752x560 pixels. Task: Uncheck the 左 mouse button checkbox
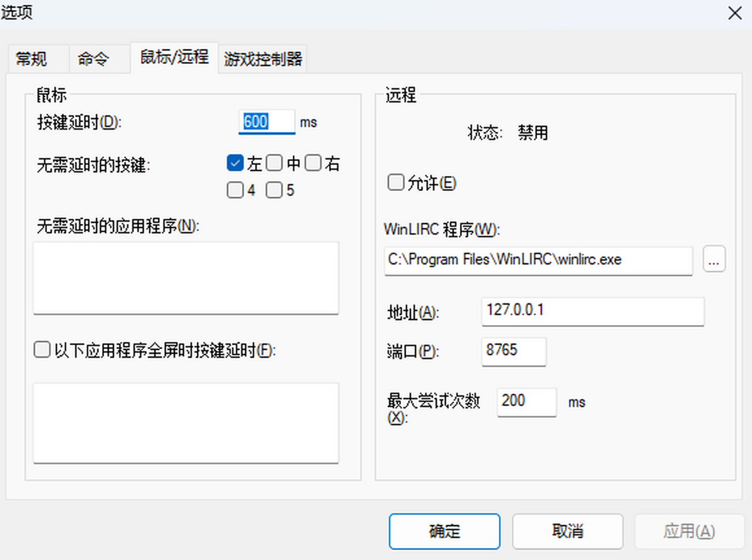[x=235, y=164]
